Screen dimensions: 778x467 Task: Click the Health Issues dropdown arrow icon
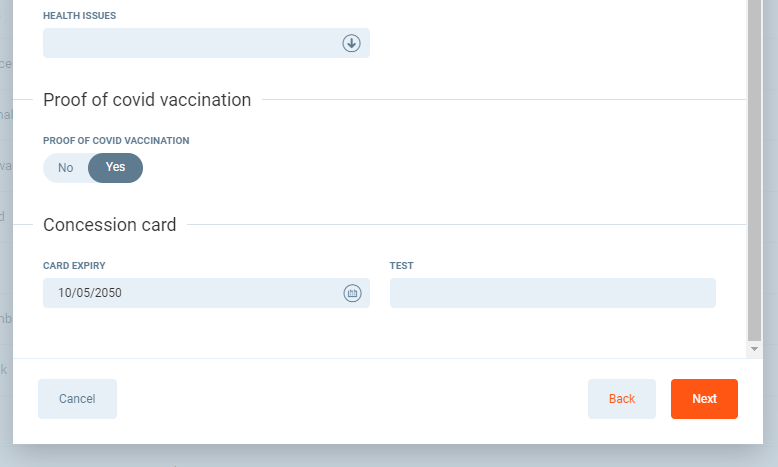point(351,43)
